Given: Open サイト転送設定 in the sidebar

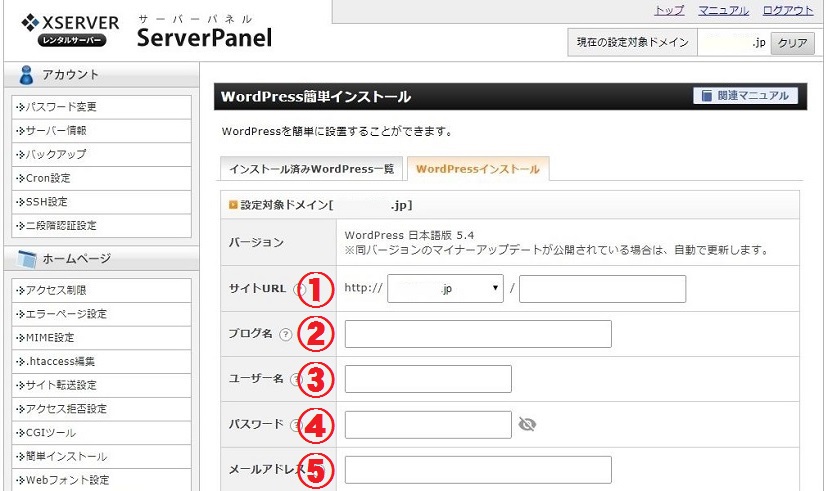Looking at the screenshot, I should pyautogui.click(x=101, y=386).
